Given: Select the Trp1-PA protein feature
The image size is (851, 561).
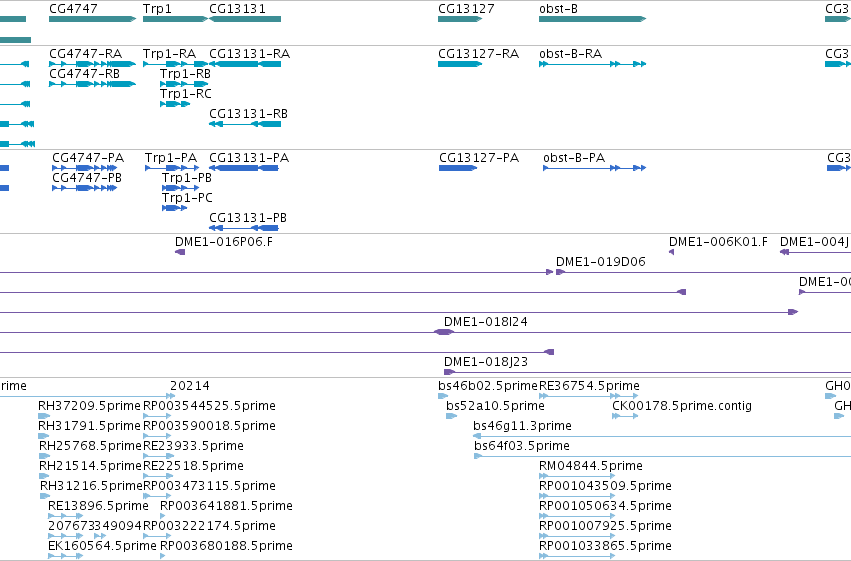Looking at the screenshot, I should click(172, 168).
